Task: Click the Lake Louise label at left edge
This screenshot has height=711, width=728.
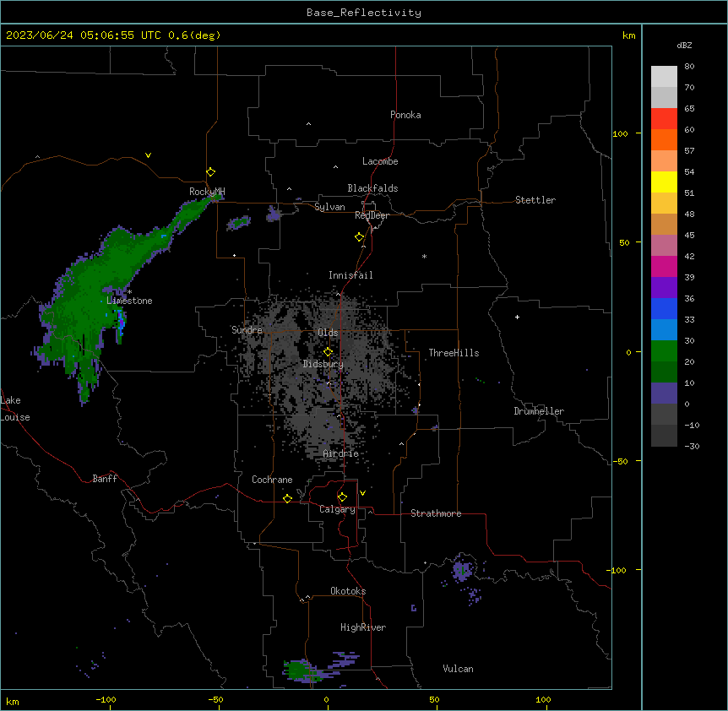Action: [x=15, y=409]
